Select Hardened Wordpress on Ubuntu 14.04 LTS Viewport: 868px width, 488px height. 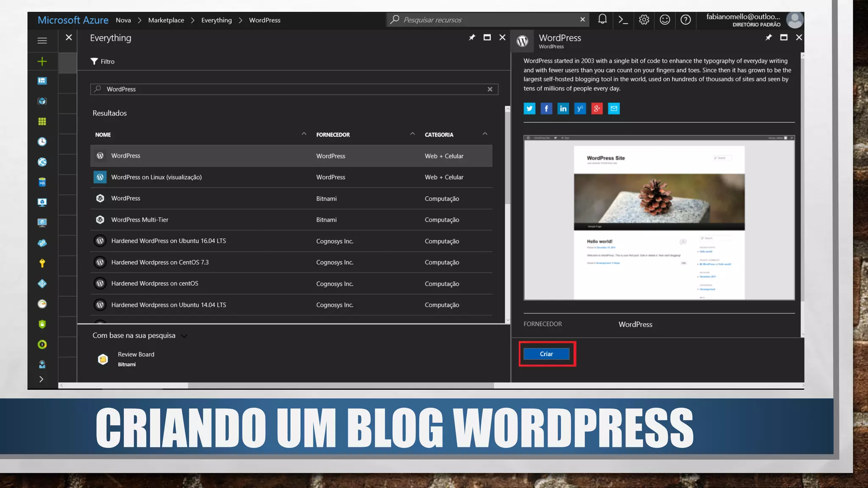coord(291,305)
